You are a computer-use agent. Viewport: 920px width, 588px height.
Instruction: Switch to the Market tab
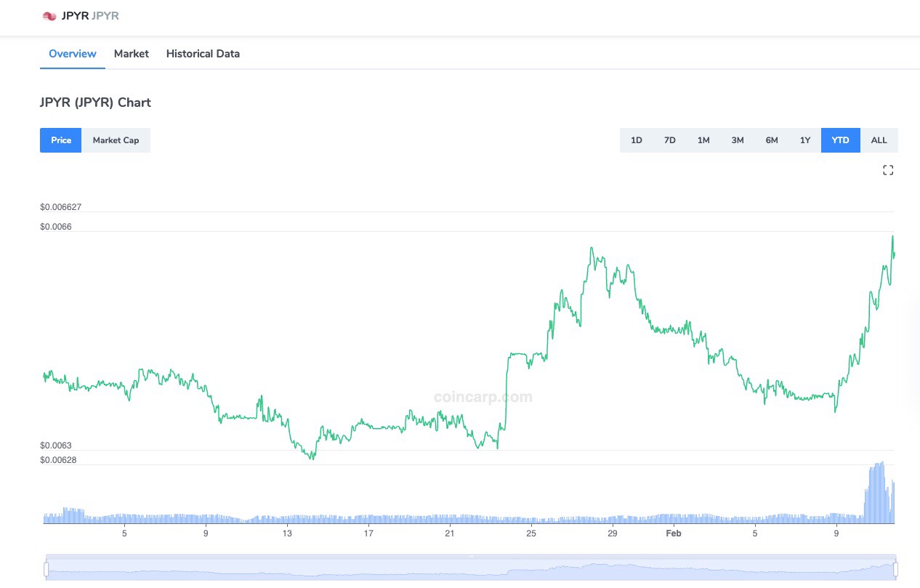131,53
